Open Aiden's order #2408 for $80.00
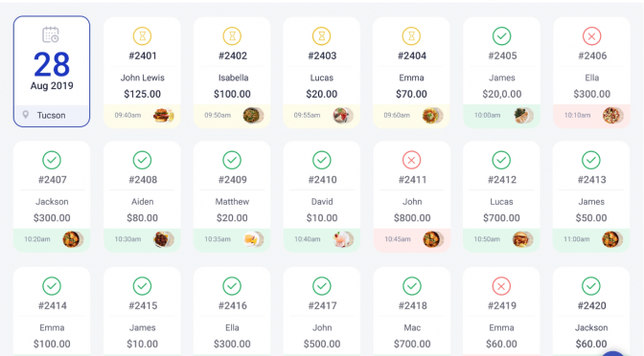This screenshot has width=644, height=356. coord(142,196)
